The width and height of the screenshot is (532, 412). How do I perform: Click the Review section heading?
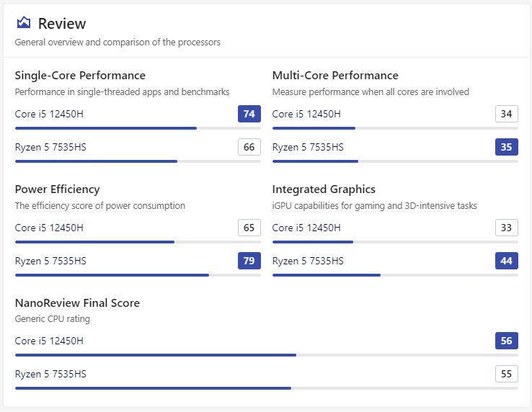coord(61,24)
